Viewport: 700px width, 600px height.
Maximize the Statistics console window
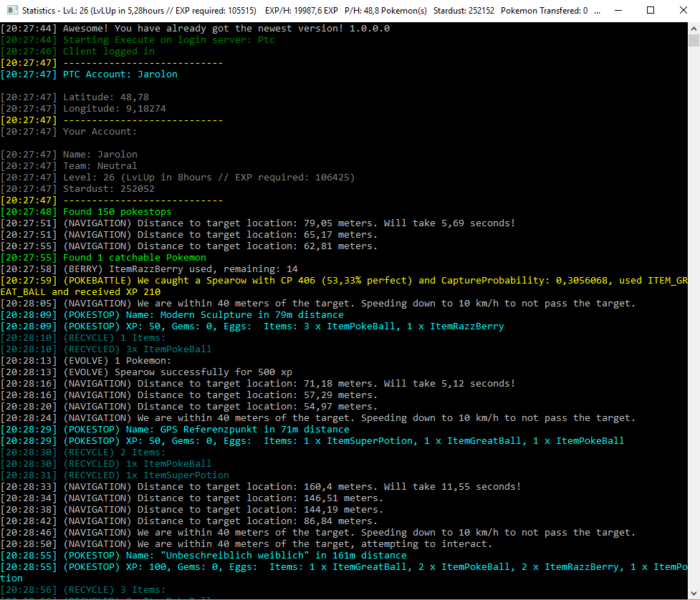coord(651,11)
